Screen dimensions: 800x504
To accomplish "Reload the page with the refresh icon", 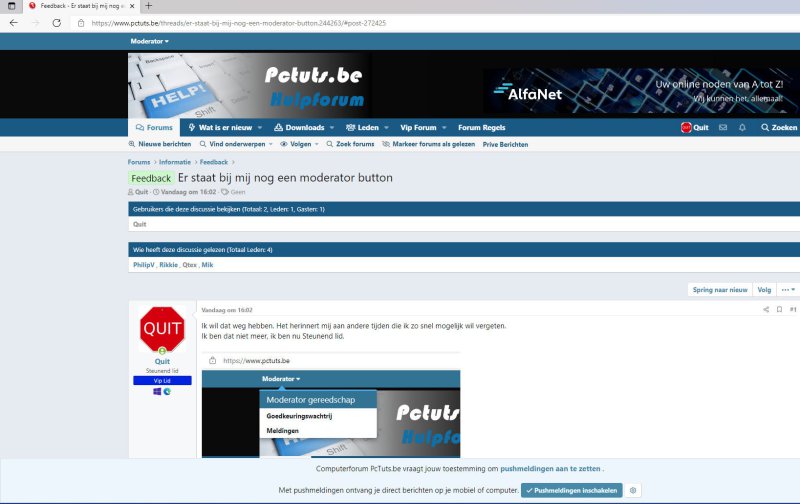I will point(57,23).
